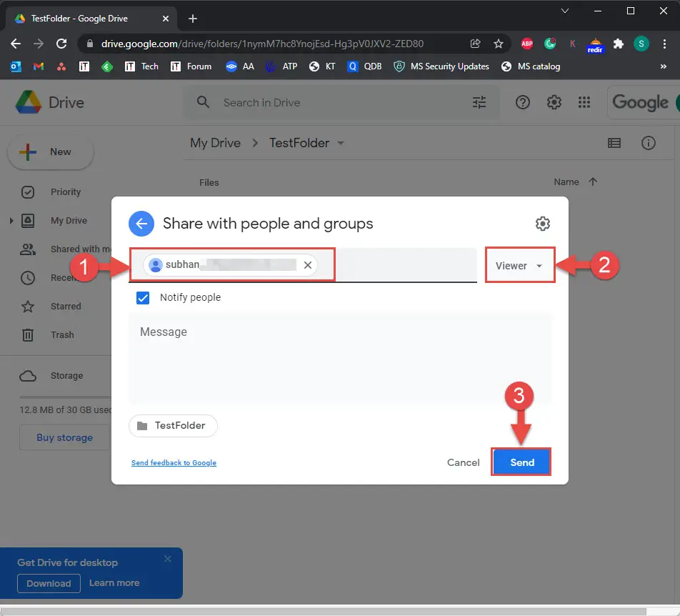The height and width of the screenshot is (616, 680).
Task: Expand the My Drive sidebar tree
Action: [x=11, y=221]
